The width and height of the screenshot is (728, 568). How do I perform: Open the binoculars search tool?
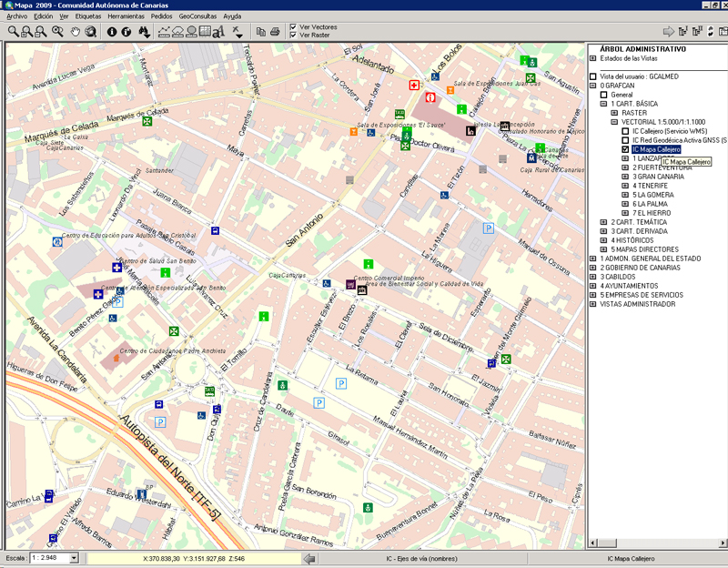point(144,32)
